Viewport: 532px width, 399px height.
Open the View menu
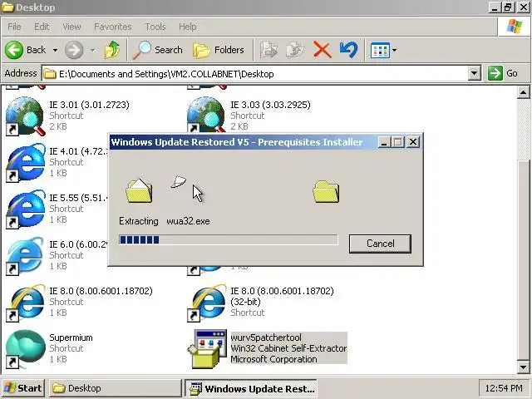click(71, 27)
